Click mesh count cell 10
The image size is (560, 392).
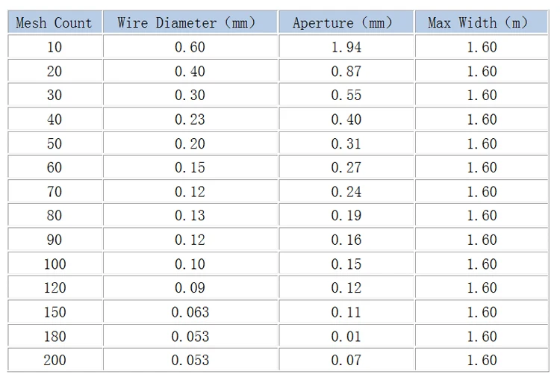click(54, 47)
